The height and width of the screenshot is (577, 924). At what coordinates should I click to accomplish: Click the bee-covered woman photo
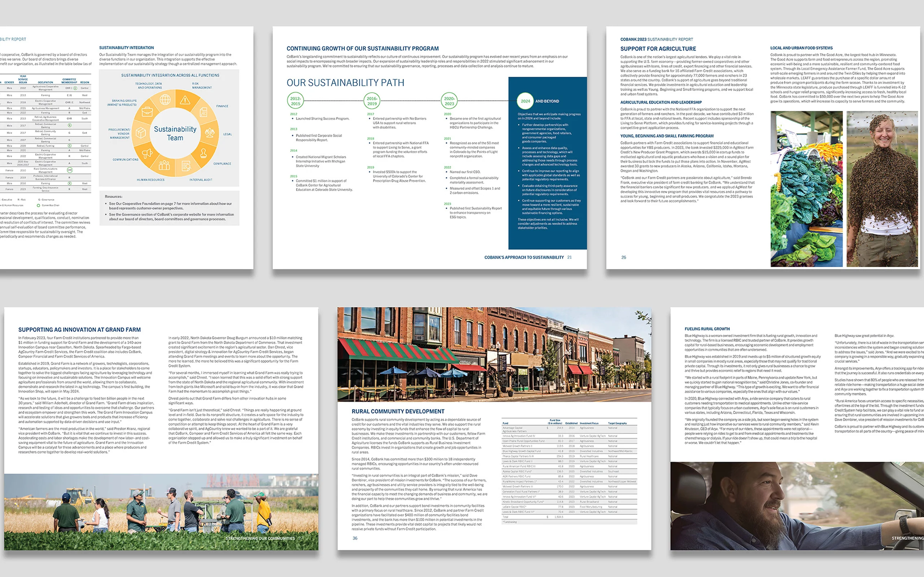[882, 189]
